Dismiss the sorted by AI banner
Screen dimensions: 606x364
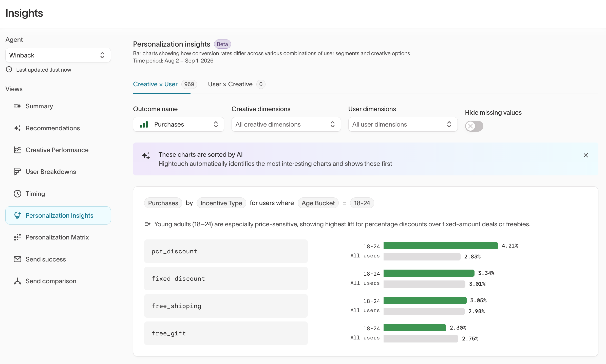click(586, 155)
